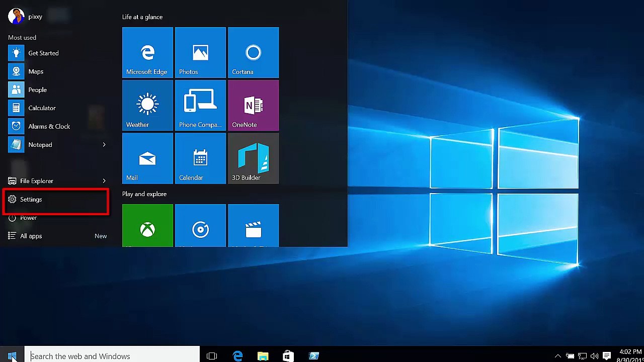
Task: Open the Store from the taskbar
Action: coord(288,356)
